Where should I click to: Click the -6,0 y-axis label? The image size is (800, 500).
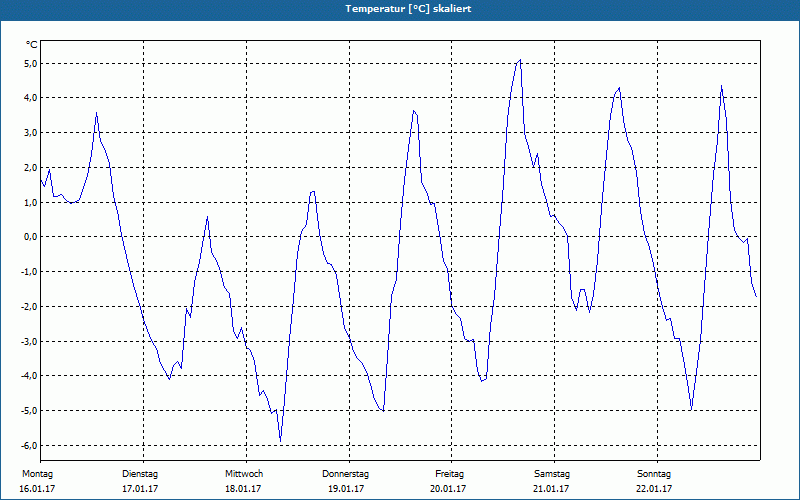pos(30,445)
